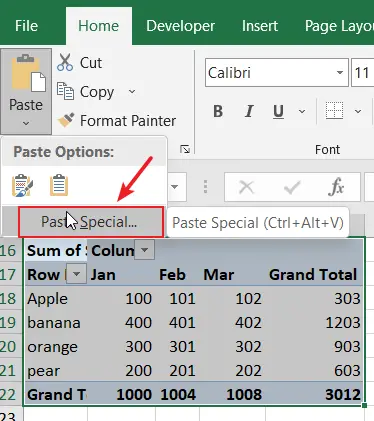Switch to the Home tab

point(99,26)
